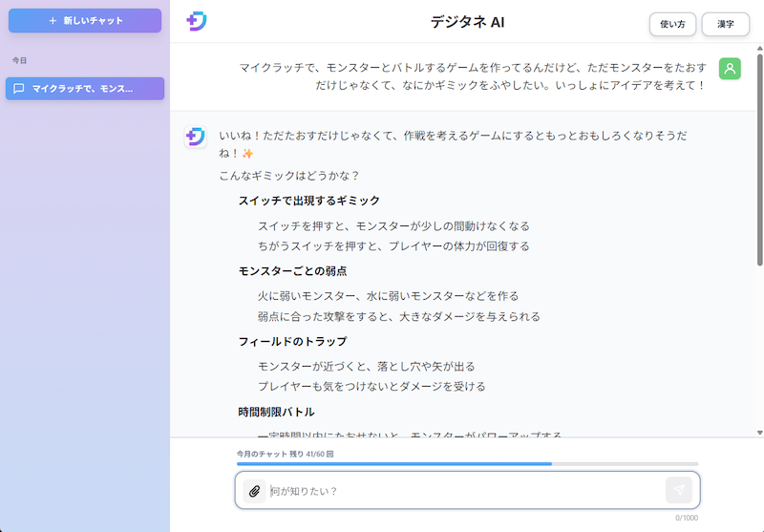The image size is (764, 532).
Task: Click the scrollbar down arrow
Action: pos(759,433)
